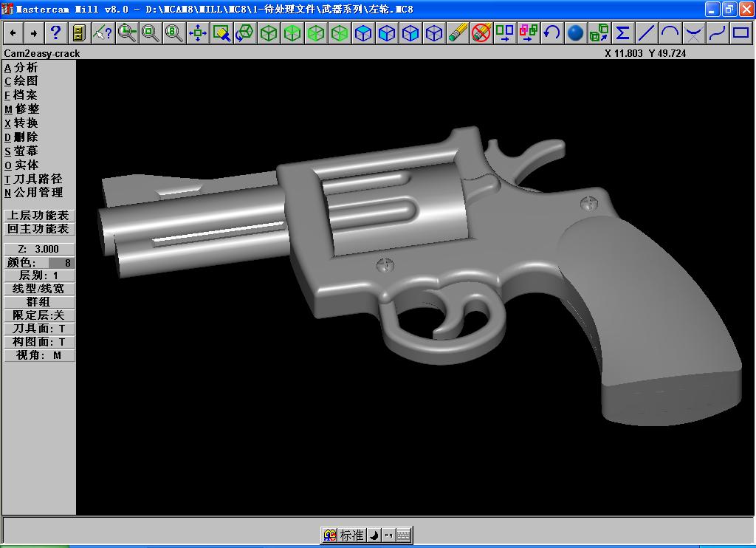Click the undelete crossed-out eraser icon
The height and width of the screenshot is (548, 756).
(x=481, y=33)
